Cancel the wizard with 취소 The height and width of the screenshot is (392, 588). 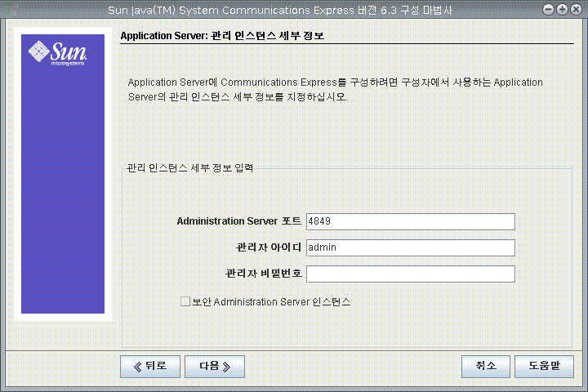(x=486, y=367)
